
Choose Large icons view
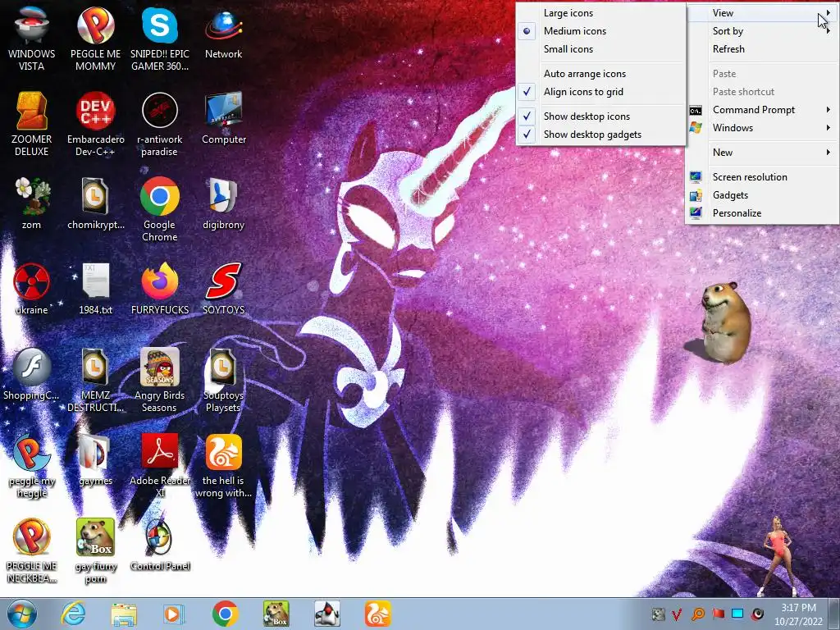[600, 13]
